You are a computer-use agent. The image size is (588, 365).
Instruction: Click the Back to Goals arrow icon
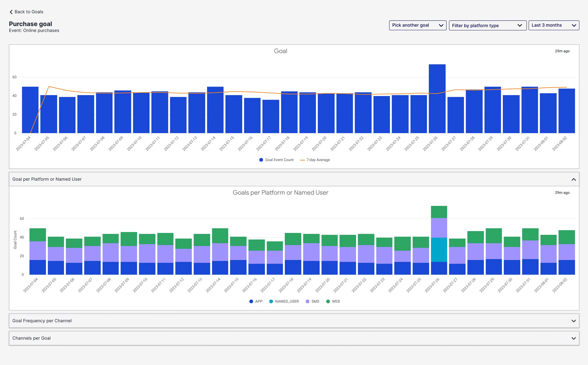click(x=11, y=12)
